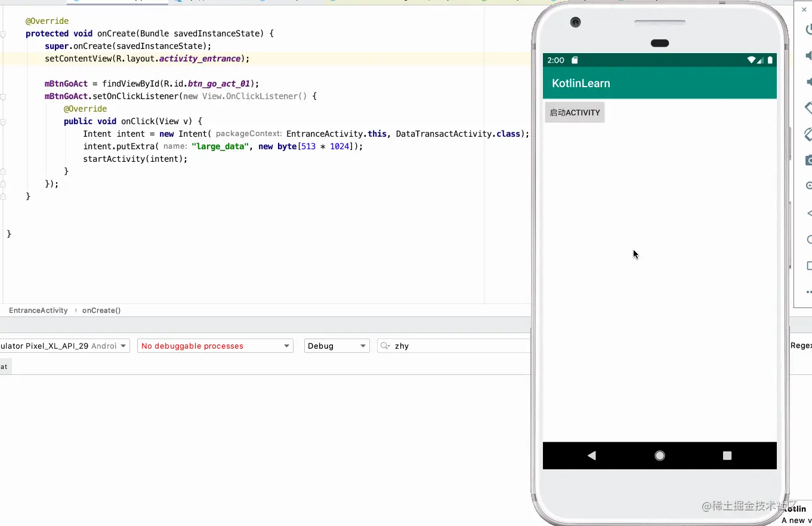Click the emulator Rotate Right icon

coord(808,134)
